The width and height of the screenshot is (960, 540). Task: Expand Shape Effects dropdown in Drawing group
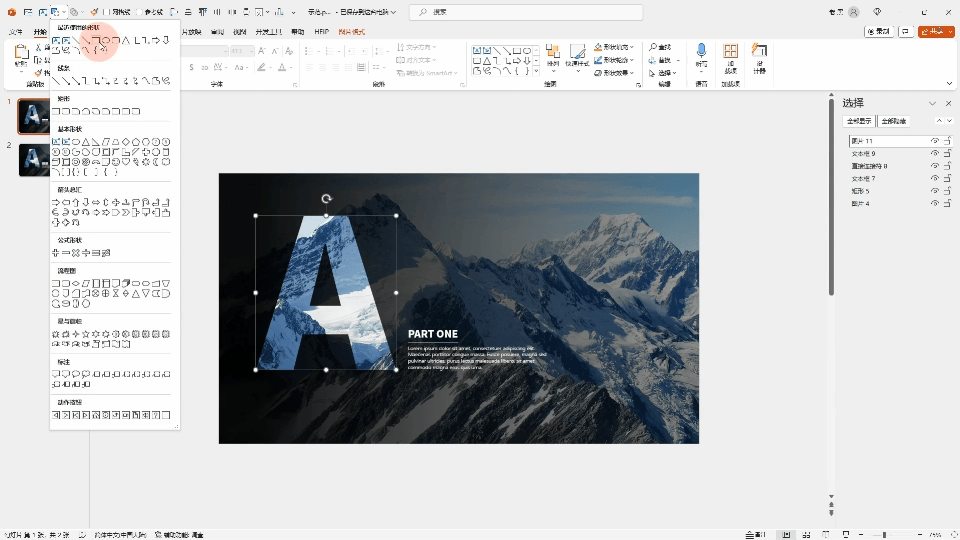[x=631, y=73]
